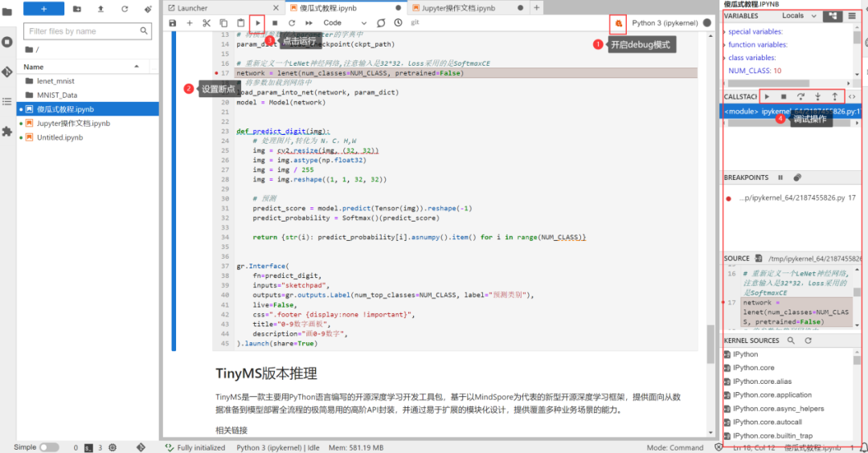Open IPython.core.alias kernel source

tap(762, 382)
